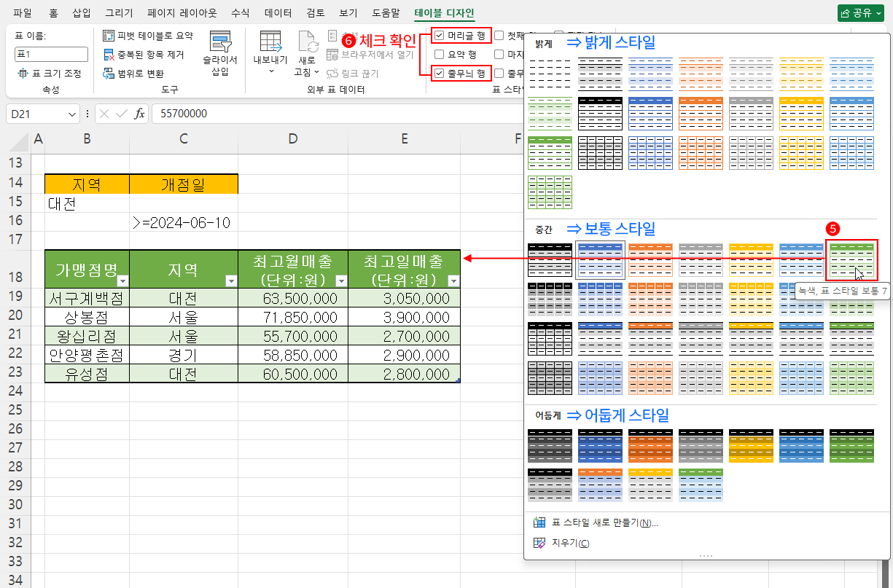Screen dimensions: 893x588
Task: Choose the outlined blue 보통 style thumbnail
Action: (x=600, y=259)
